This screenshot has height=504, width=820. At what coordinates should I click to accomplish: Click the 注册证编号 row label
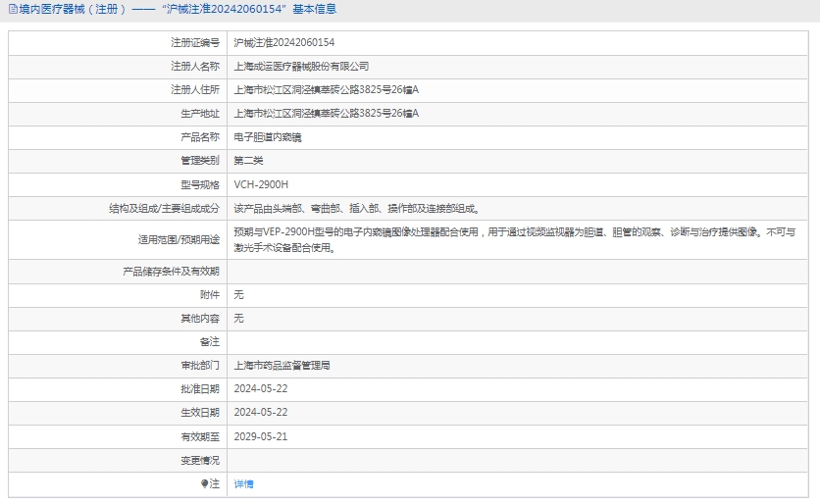pyautogui.click(x=194, y=43)
